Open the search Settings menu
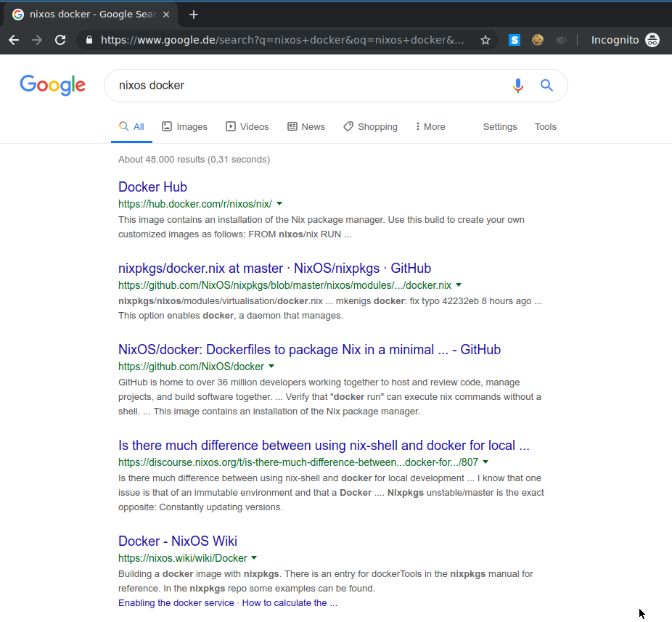 click(500, 126)
